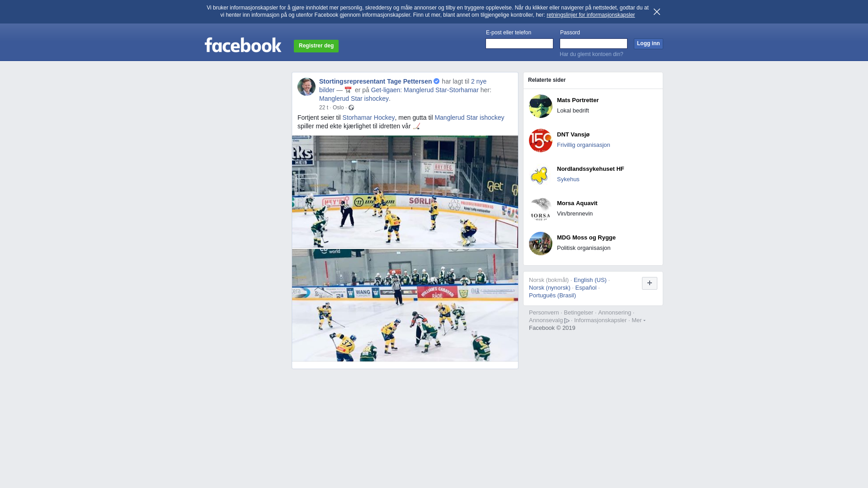Focus the Passord field
This screenshot has height=488, width=868.
(x=594, y=43)
